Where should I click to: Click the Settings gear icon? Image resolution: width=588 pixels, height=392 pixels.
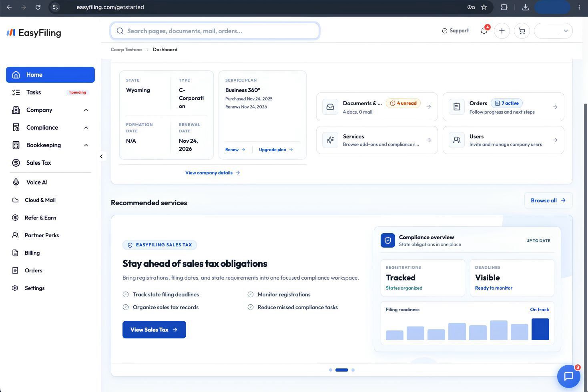click(x=15, y=288)
